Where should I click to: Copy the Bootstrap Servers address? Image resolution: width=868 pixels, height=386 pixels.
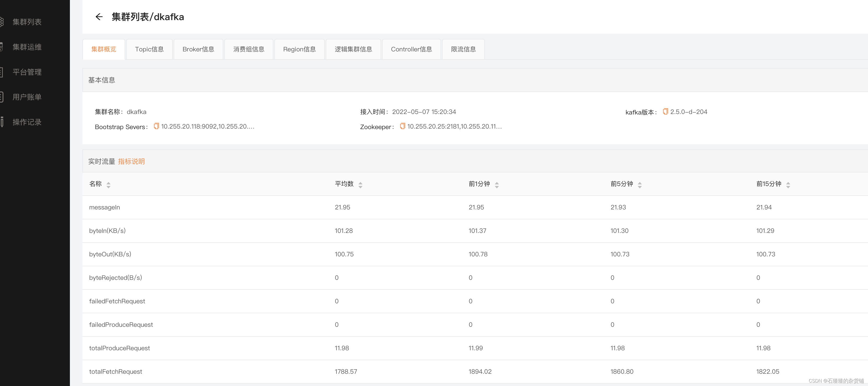pos(156,126)
